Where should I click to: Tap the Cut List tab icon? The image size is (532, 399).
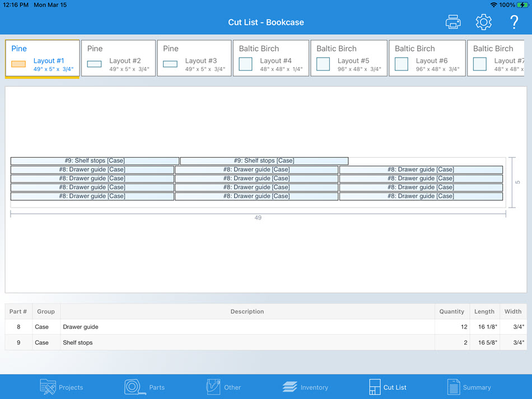(x=388, y=387)
